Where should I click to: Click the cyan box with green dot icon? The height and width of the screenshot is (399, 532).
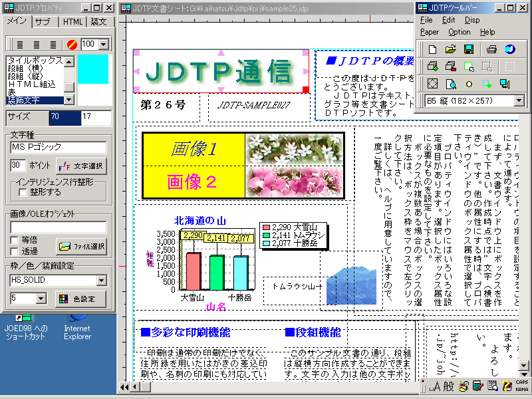click(x=487, y=84)
